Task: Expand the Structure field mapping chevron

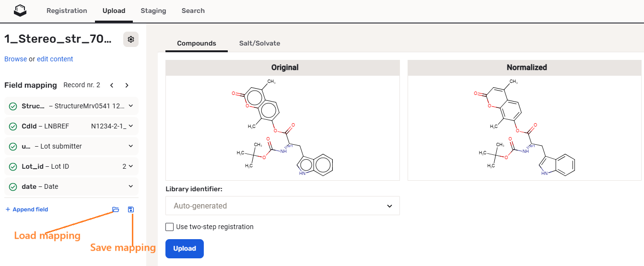Action: [x=131, y=106]
